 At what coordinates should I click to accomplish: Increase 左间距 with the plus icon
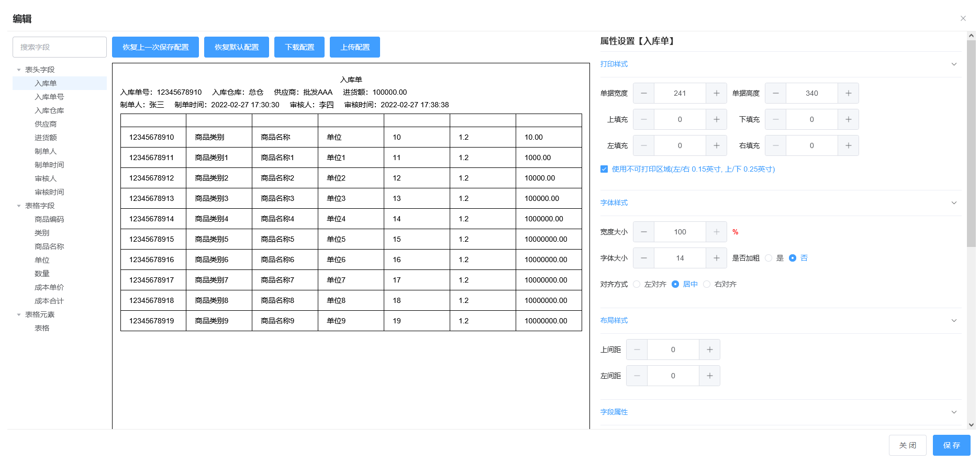click(709, 376)
